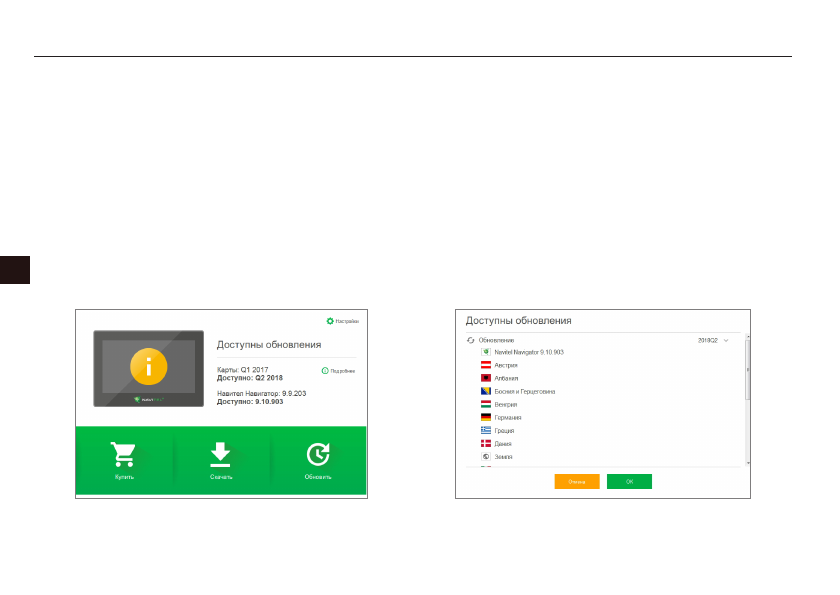The height and width of the screenshot is (595, 840).
Task: Open the 2018Q2 version dropdown
Action: [x=713, y=340]
